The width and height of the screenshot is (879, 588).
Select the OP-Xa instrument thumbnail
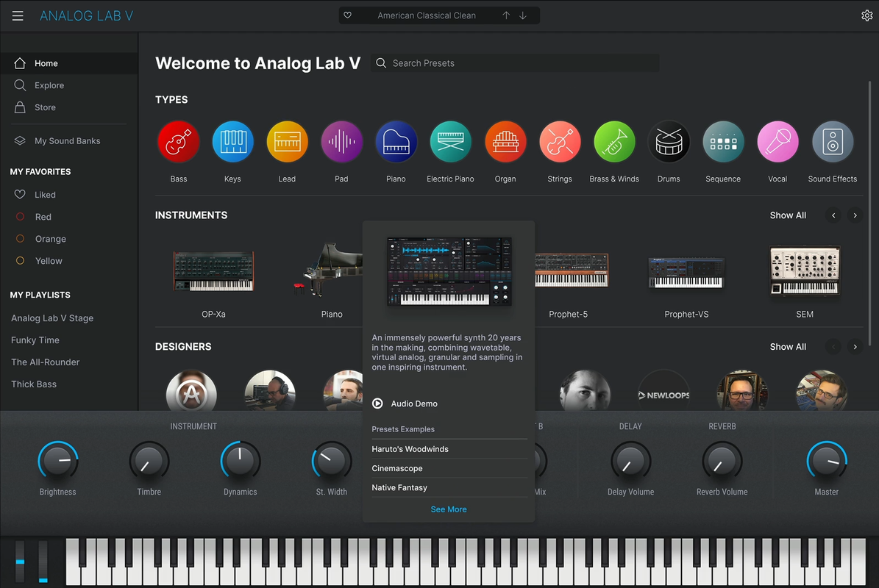[213, 272]
